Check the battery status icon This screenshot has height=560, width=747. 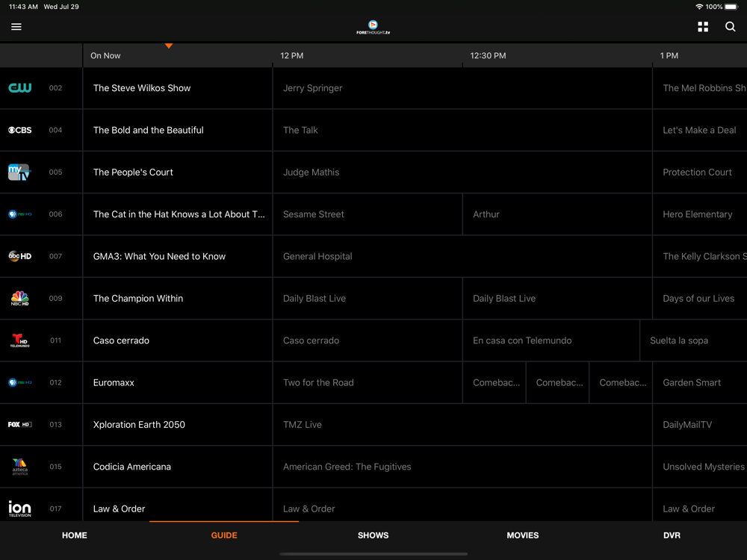pyautogui.click(x=731, y=7)
